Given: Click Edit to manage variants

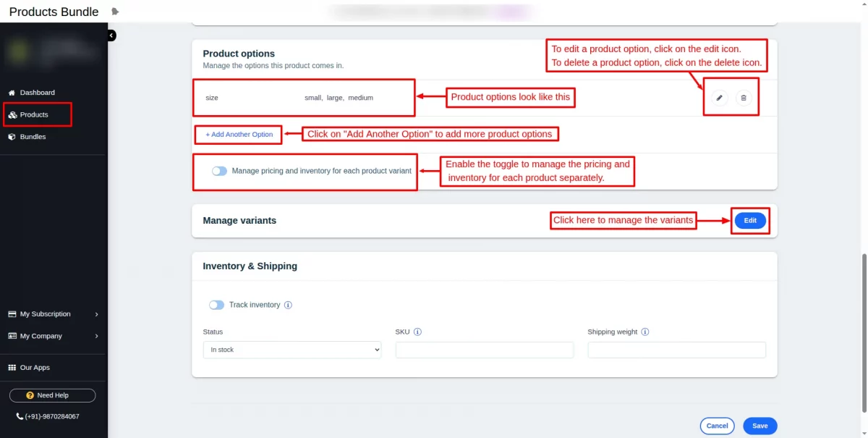Looking at the screenshot, I should point(750,220).
